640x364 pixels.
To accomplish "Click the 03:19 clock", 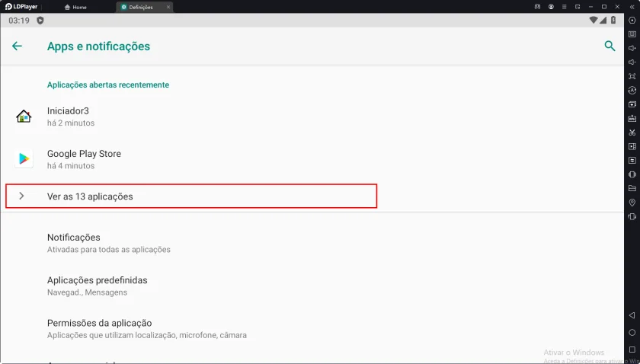I will click(19, 21).
